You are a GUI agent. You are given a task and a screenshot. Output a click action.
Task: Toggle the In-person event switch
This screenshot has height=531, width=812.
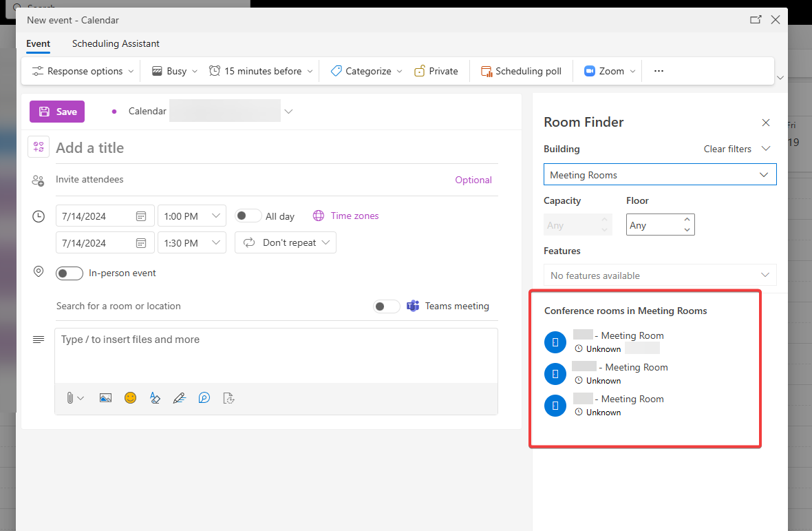click(x=70, y=273)
